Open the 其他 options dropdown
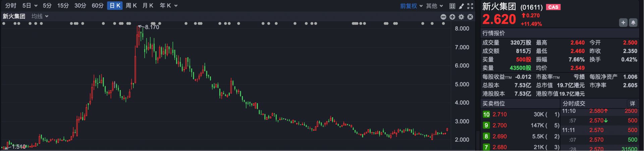Screen dimensions: 644x151 (434, 6)
